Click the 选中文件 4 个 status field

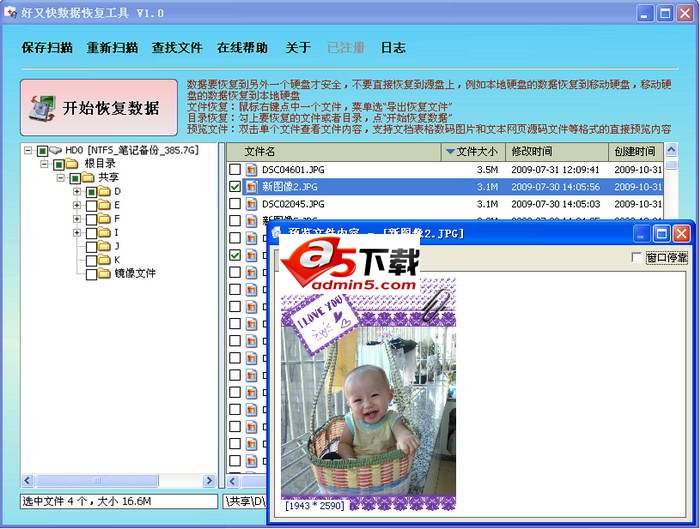[119, 501]
